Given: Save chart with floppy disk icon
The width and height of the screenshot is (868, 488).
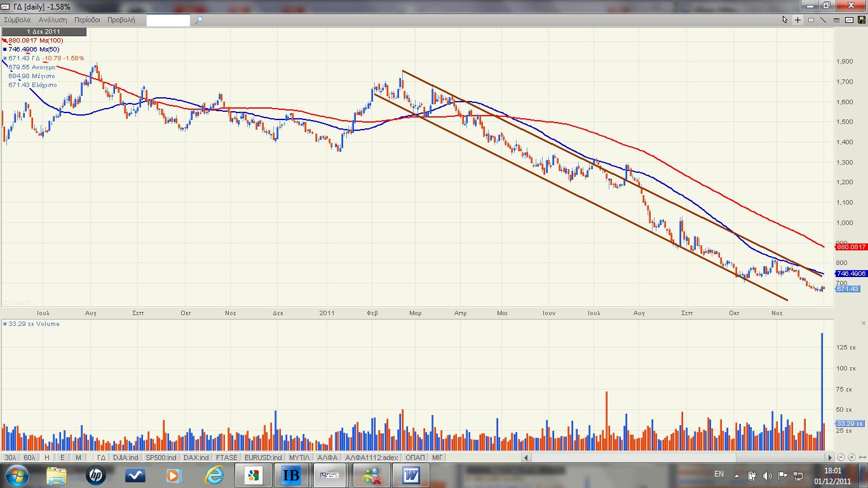Looking at the screenshot, I should tap(861, 20).
